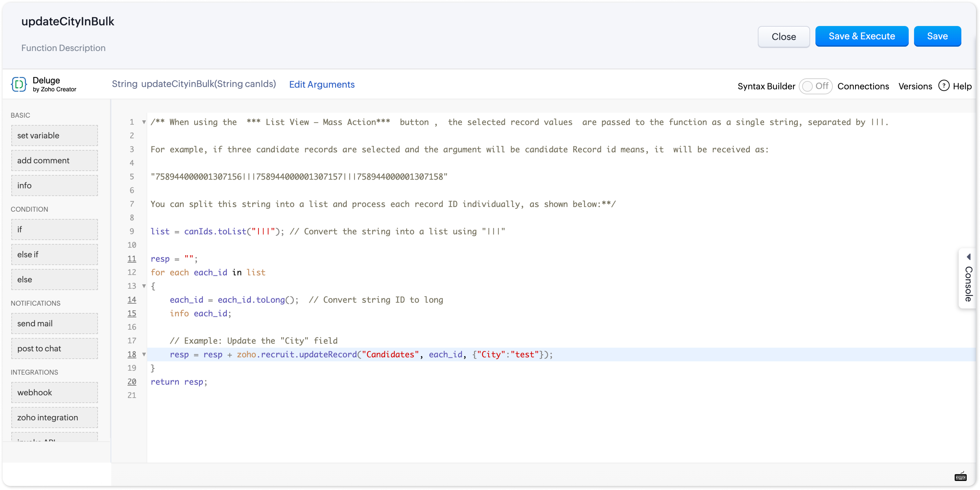Select the set variable block
This screenshot has height=490, width=980.
point(54,135)
